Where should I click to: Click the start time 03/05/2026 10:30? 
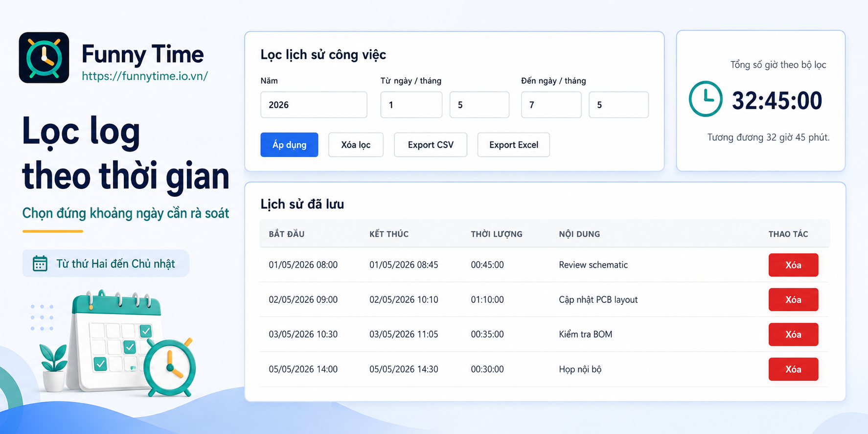click(x=303, y=334)
